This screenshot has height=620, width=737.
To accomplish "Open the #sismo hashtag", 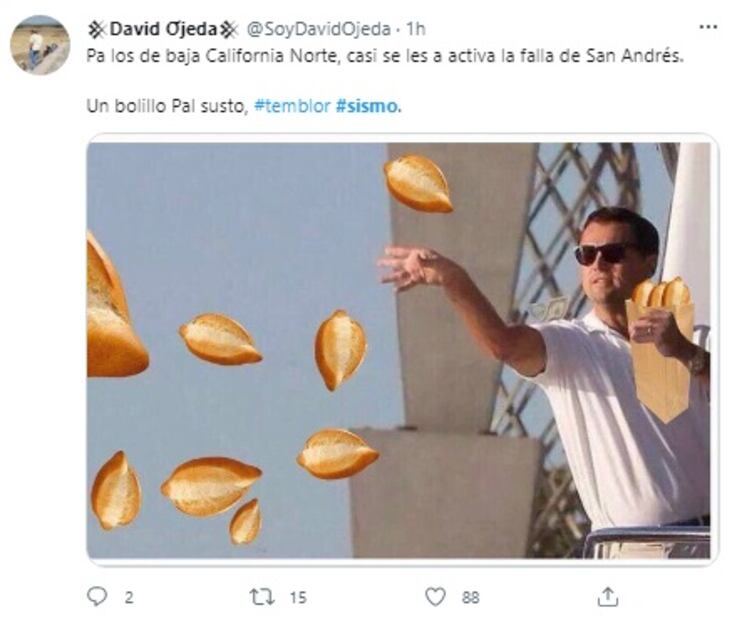I will (368, 106).
